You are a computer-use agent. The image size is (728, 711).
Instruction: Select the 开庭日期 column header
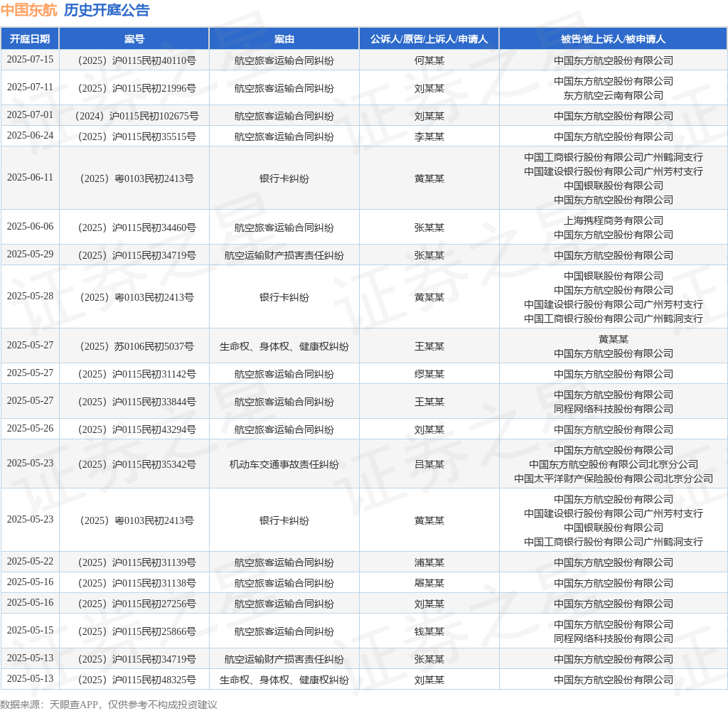[x=30, y=39]
